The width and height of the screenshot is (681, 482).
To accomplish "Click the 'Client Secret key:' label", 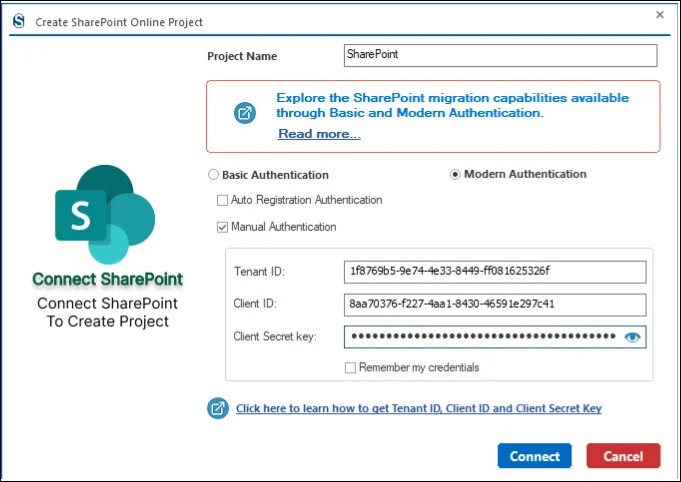I will click(x=275, y=337).
